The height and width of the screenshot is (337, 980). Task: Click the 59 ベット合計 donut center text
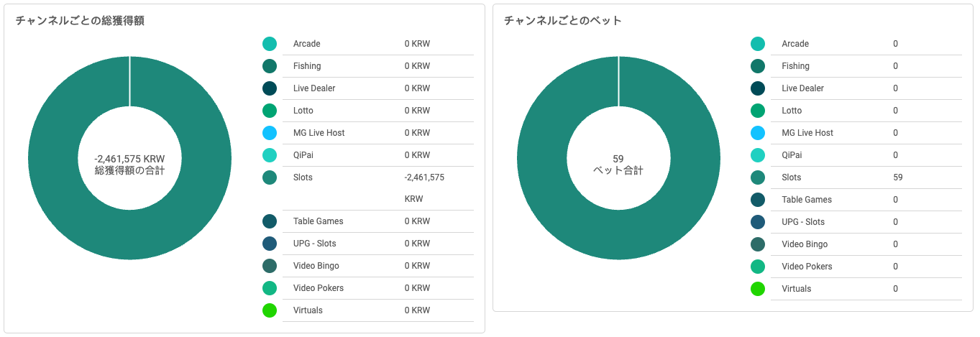tap(618, 165)
